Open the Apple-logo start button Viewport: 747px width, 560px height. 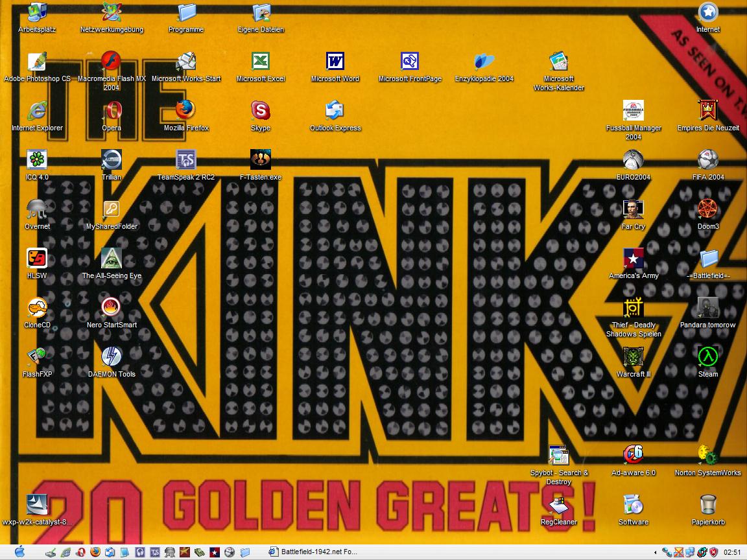coord(19,552)
